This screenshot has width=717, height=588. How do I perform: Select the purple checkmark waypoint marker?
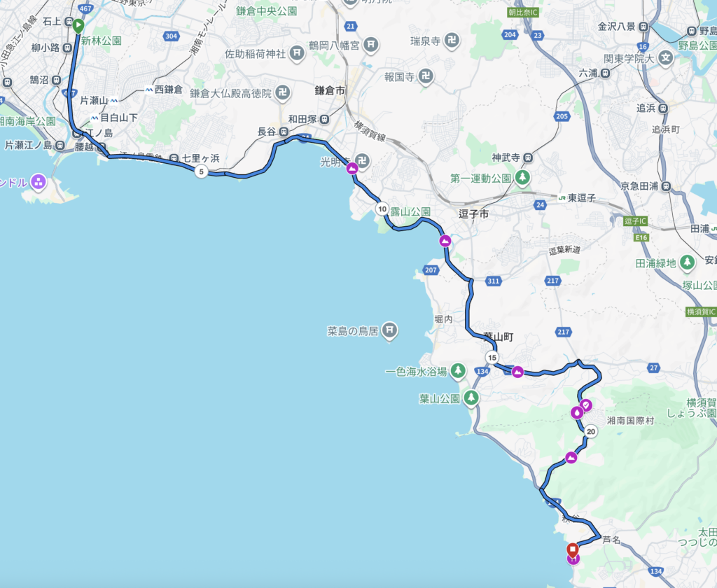586,405
